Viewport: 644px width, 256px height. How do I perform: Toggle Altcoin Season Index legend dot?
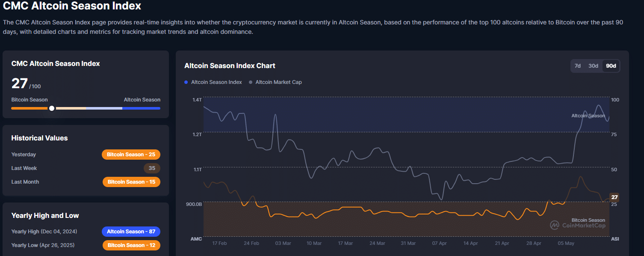[x=186, y=82]
